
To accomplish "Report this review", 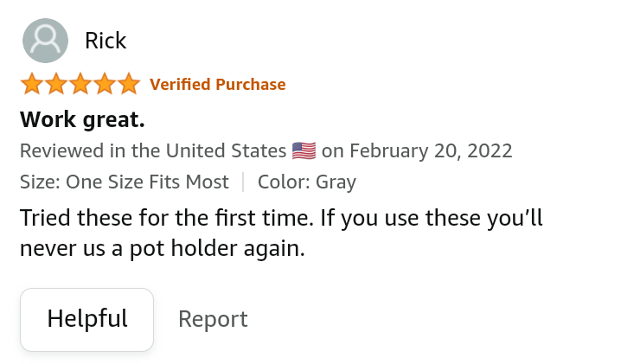I will pos(213,319).
